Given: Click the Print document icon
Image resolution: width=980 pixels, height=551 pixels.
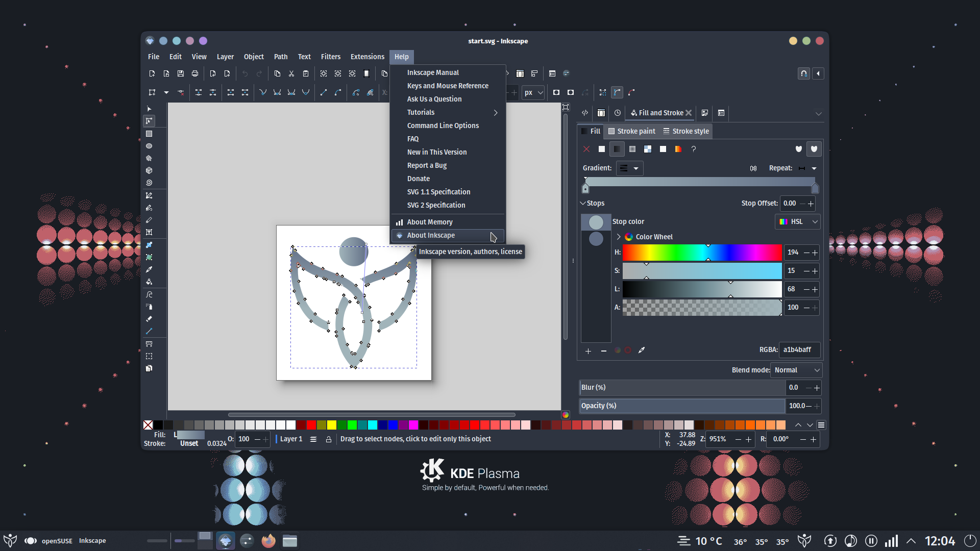Looking at the screenshot, I should [x=195, y=73].
